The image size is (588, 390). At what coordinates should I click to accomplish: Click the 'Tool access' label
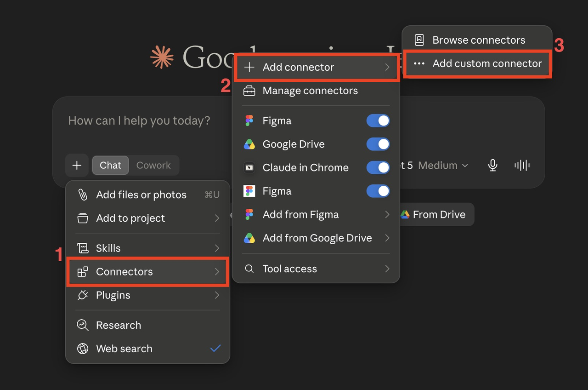[x=290, y=269]
